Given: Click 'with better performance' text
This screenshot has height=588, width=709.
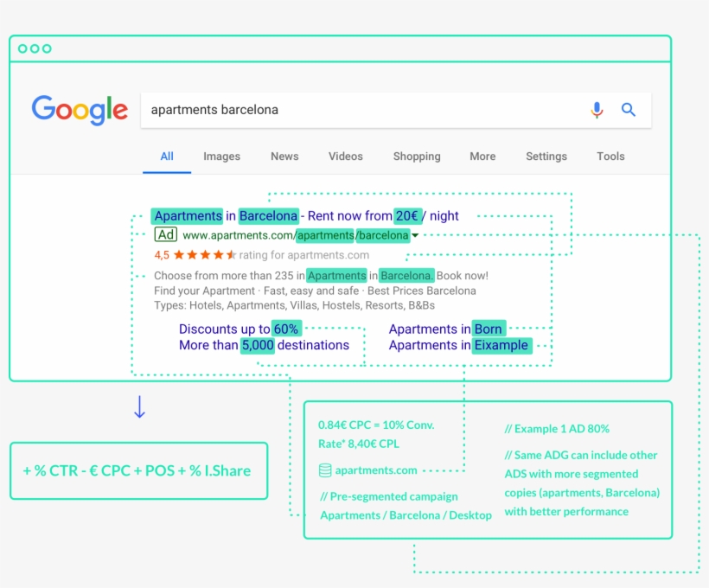Looking at the screenshot, I should coord(566,512).
